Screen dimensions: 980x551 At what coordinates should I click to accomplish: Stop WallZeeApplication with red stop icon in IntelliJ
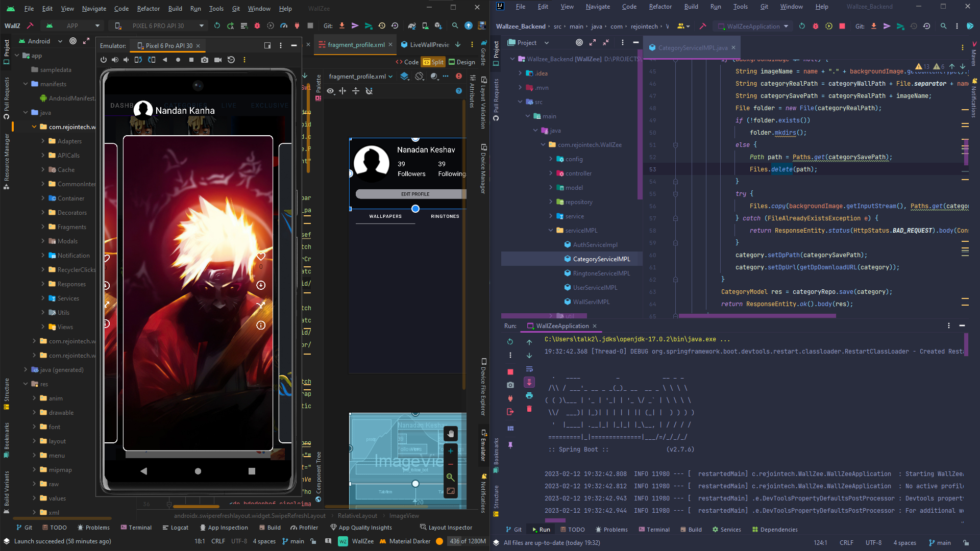[842, 26]
